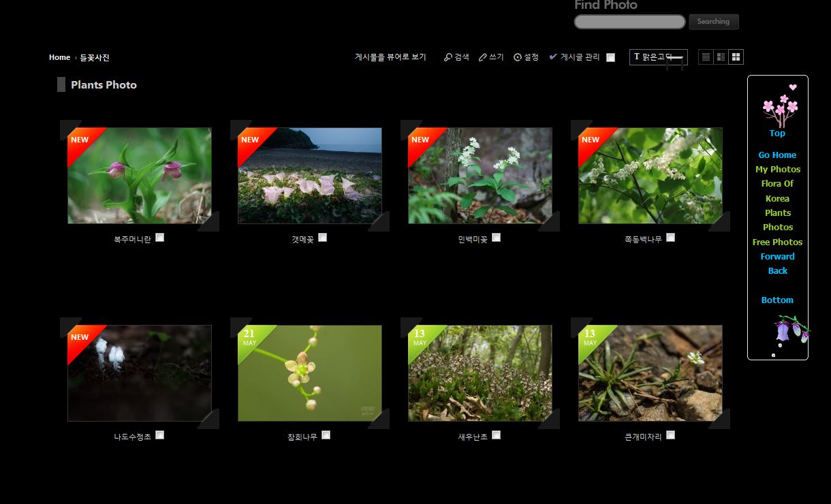
Task: Click the Free Photos sidebar link
Action: point(777,242)
